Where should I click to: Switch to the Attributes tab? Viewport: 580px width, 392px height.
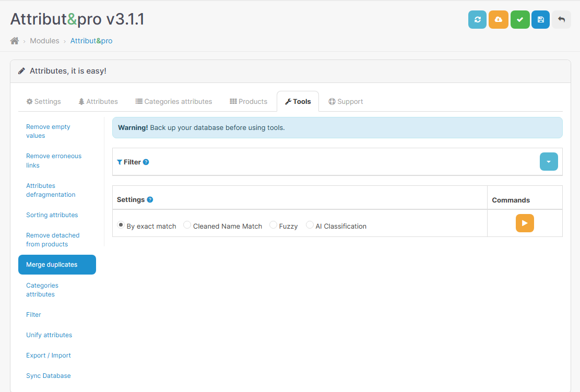pos(98,101)
